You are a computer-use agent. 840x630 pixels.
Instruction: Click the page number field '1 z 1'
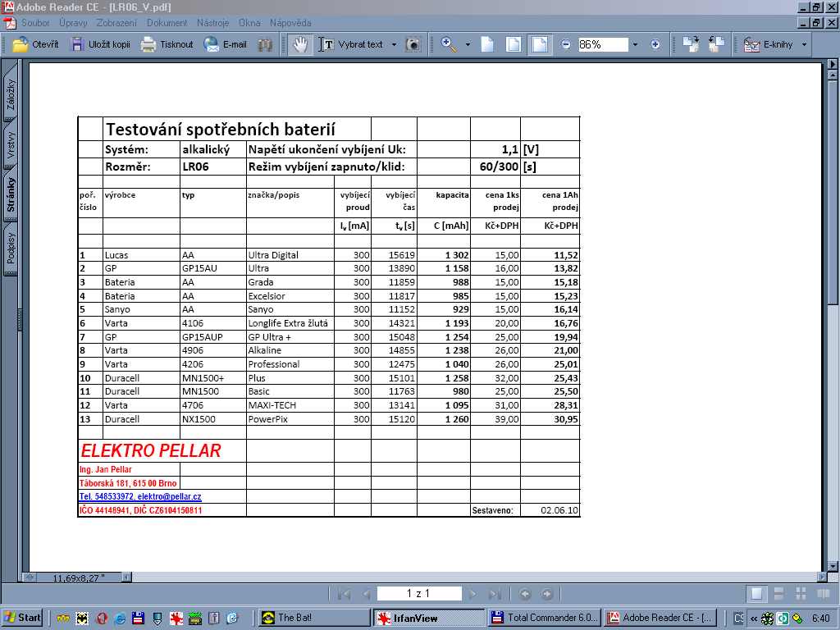pyautogui.click(x=419, y=594)
